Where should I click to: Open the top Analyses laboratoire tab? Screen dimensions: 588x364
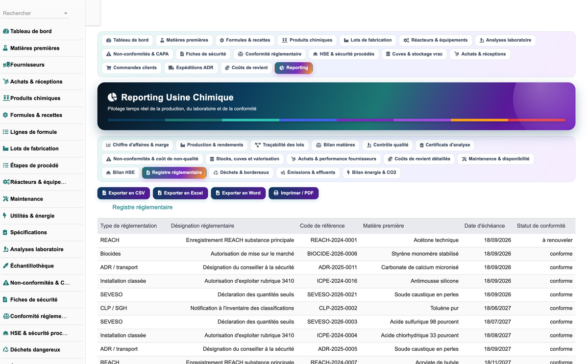pyautogui.click(x=505, y=40)
